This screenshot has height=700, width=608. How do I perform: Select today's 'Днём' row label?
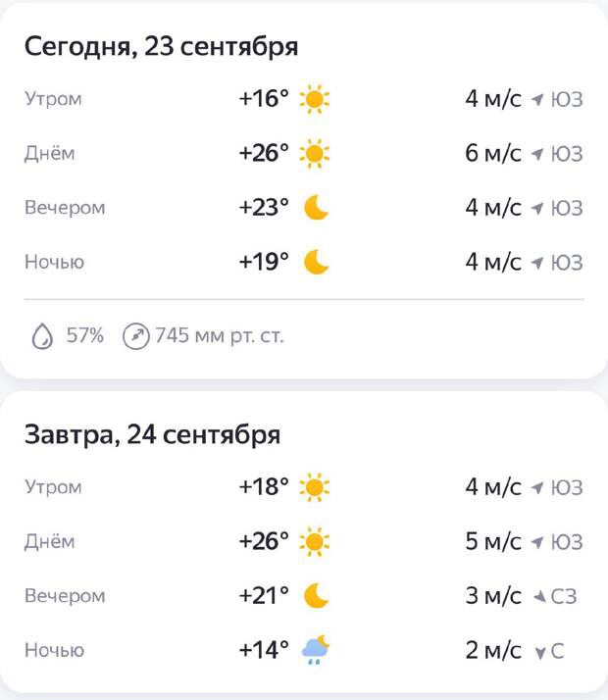[x=50, y=154]
